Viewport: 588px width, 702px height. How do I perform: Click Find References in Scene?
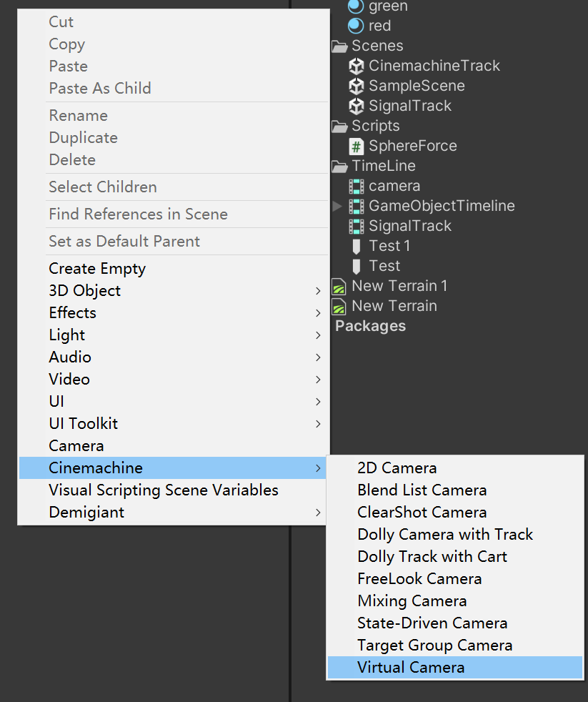174,214
